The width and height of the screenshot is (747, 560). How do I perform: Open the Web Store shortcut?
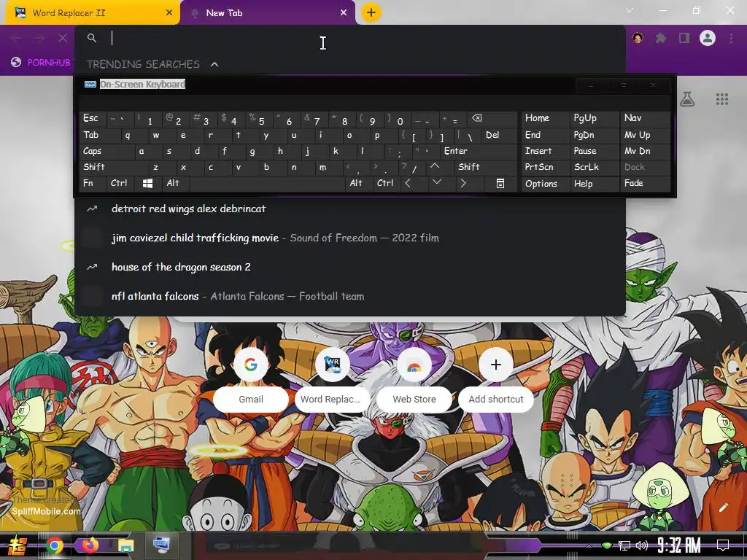click(x=414, y=379)
